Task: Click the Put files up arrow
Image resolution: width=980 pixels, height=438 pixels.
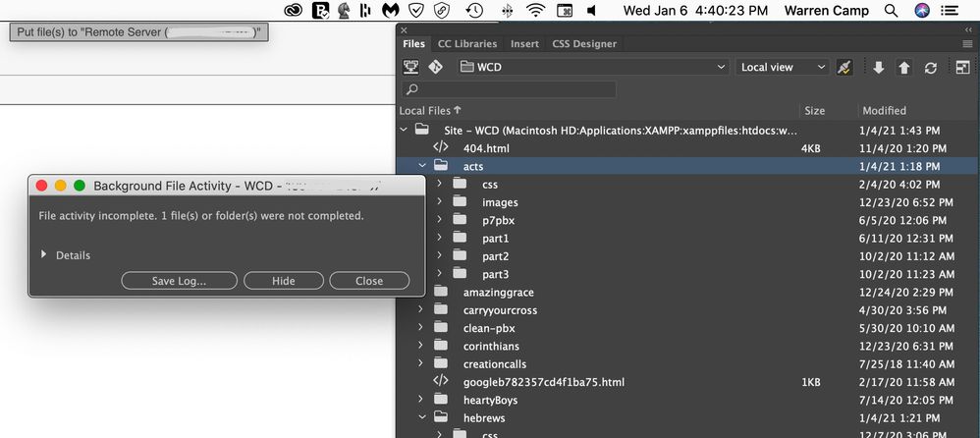Action: click(904, 68)
